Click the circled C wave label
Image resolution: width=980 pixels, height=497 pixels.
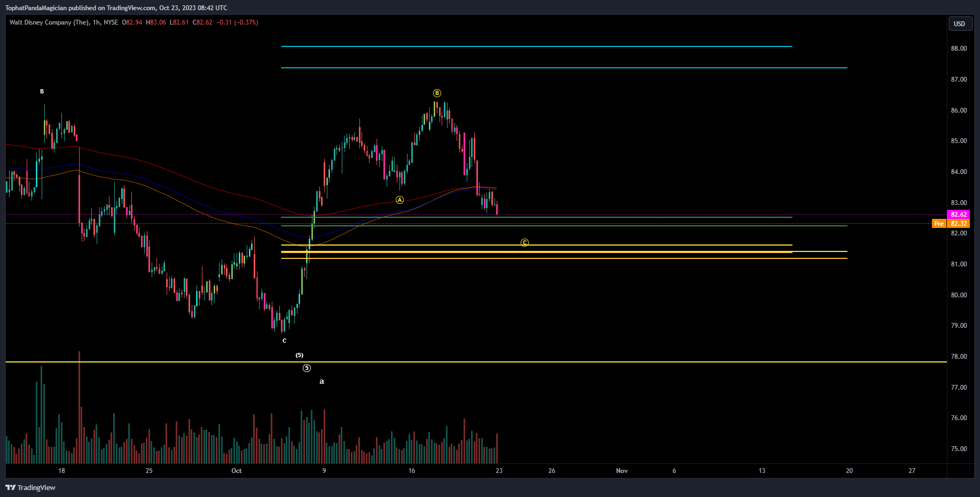pyautogui.click(x=524, y=243)
